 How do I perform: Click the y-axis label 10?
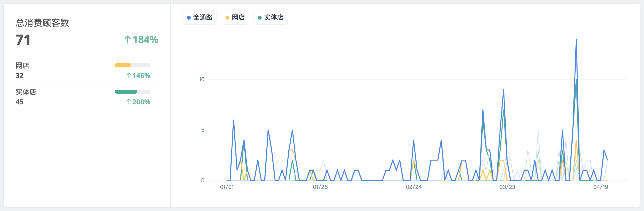[x=202, y=80]
